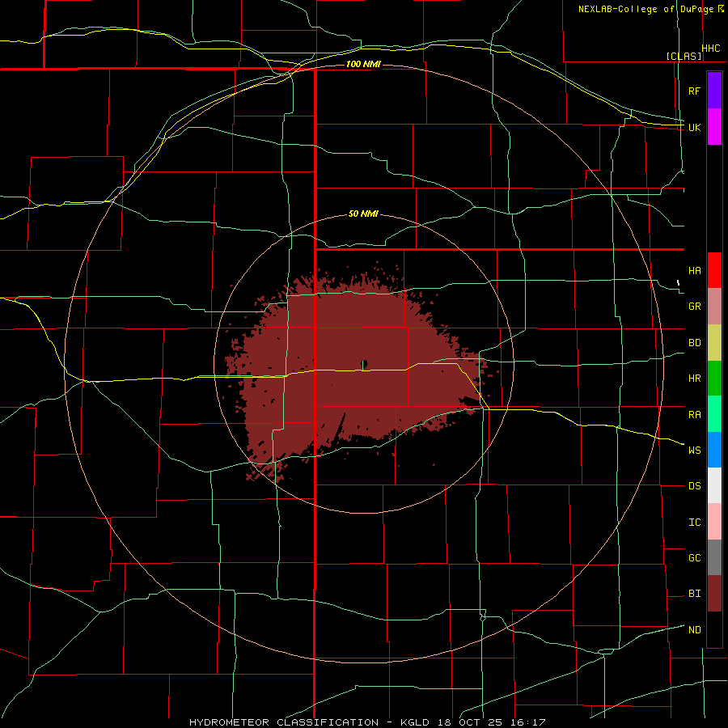Click the KGLD radar site identifier
728x728 pixels.
(x=416, y=722)
